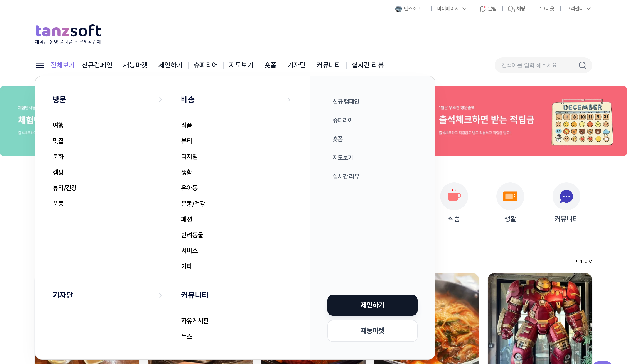Click the tanzsoft logo
The width and height of the screenshot is (627, 364).
(x=68, y=34)
